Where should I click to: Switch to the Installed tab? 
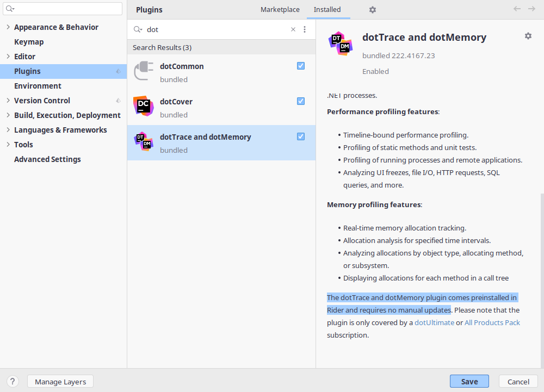[x=327, y=10]
